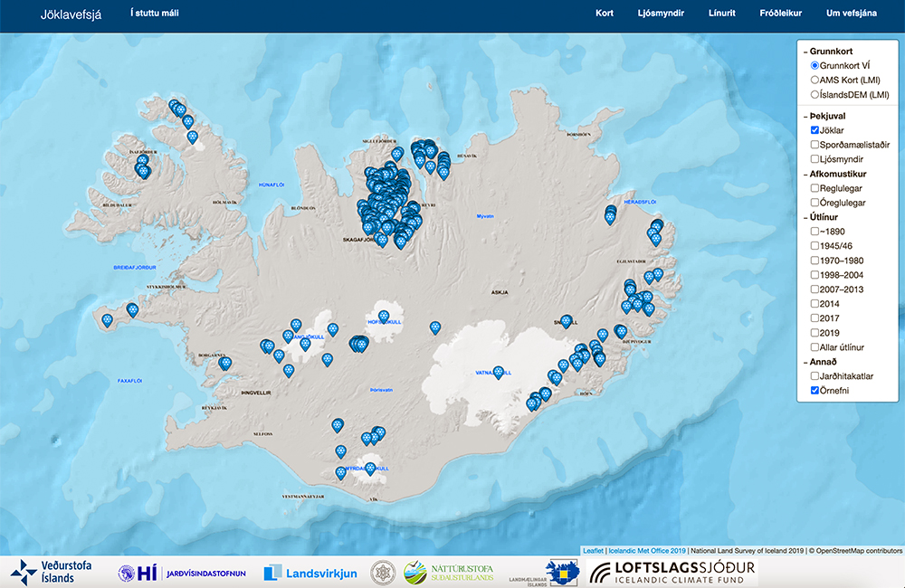
Task: Click the Jöklavefsjá site title
Action: pos(71,14)
